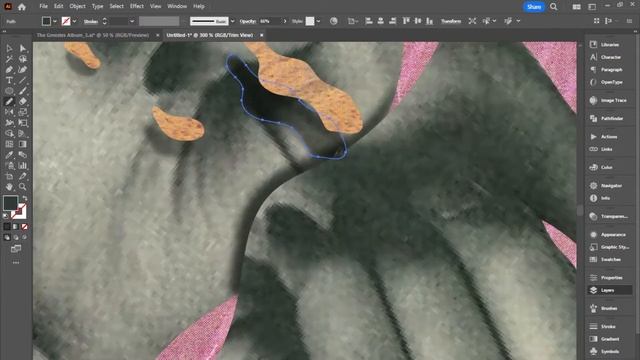640x360 pixels.
Task: Select the Blend tool
Action: tap(23, 155)
